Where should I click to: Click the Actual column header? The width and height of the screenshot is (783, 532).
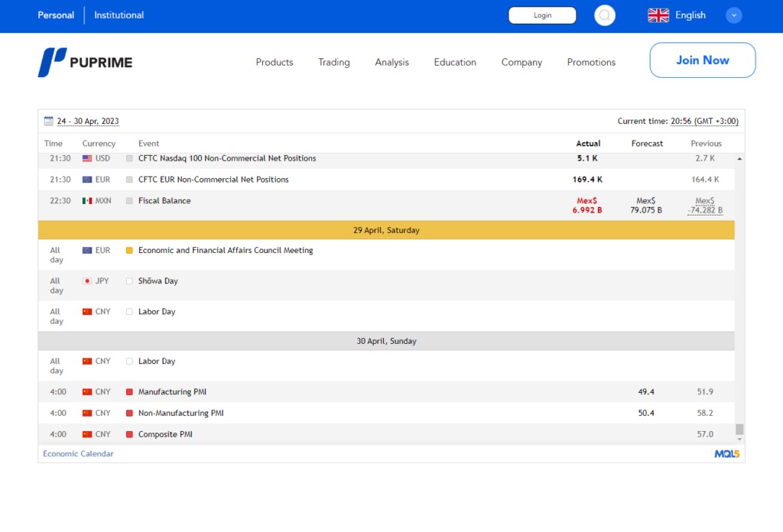tap(588, 144)
